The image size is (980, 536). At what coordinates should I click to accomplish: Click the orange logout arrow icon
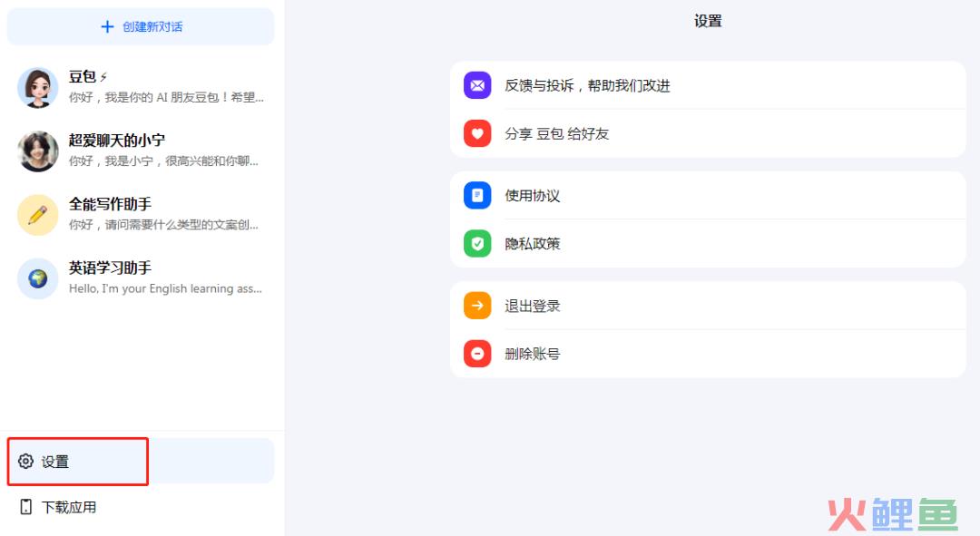[476, 306]
